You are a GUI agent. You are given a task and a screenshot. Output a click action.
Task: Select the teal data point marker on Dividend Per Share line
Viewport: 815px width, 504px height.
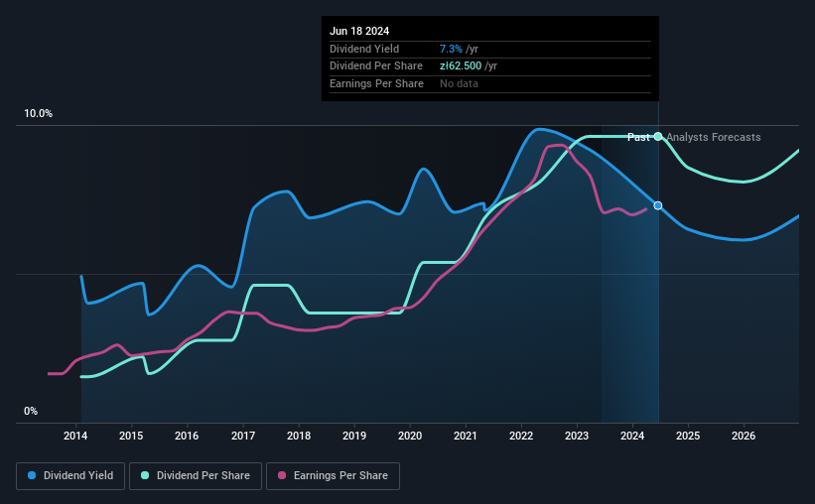pyautogui.click(x=658, y=137)
